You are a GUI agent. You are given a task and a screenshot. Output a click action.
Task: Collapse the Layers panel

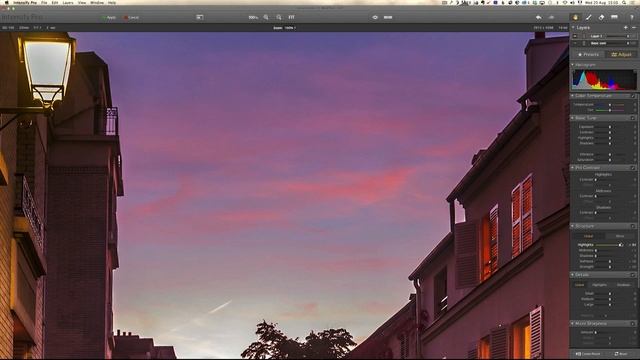[573, 27]
